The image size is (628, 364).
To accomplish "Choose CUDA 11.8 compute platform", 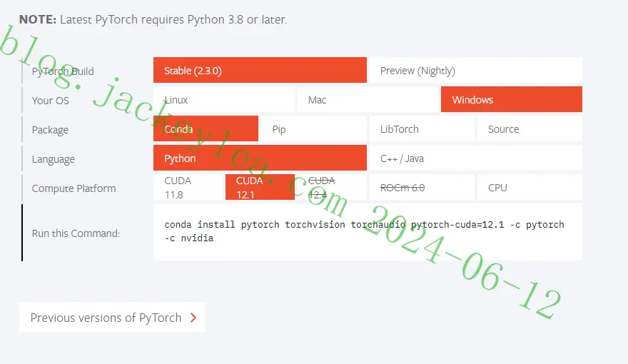I will point(188,187).
